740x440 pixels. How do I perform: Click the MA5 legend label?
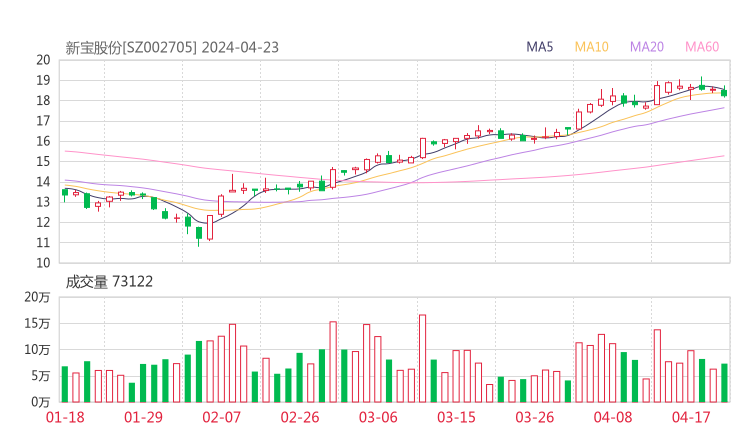tap(539, 47)
